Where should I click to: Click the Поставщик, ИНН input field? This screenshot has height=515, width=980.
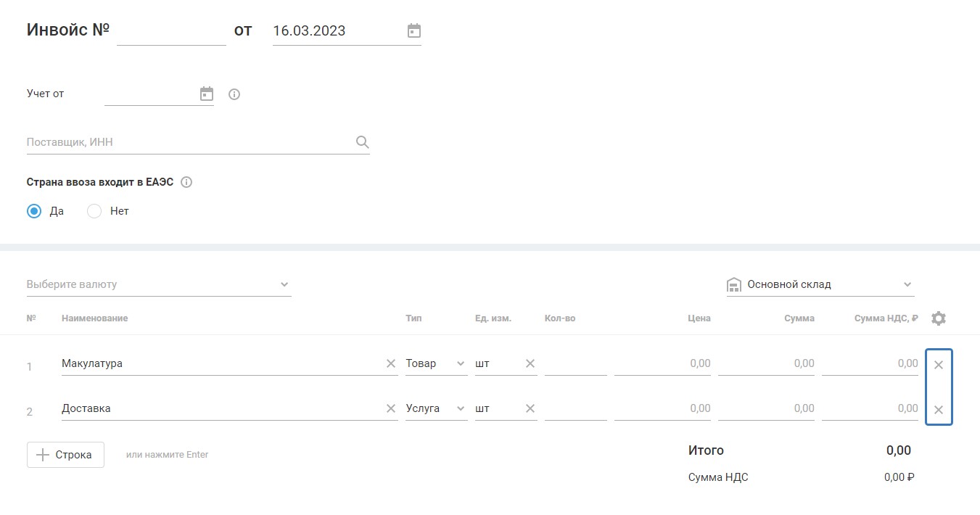point(189,142)
